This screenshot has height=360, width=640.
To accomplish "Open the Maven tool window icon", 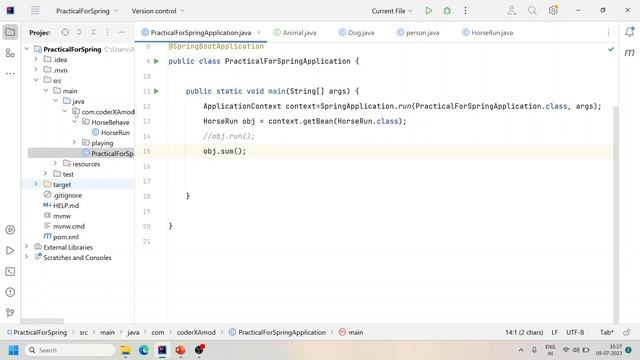I will (x=629, y=52).
